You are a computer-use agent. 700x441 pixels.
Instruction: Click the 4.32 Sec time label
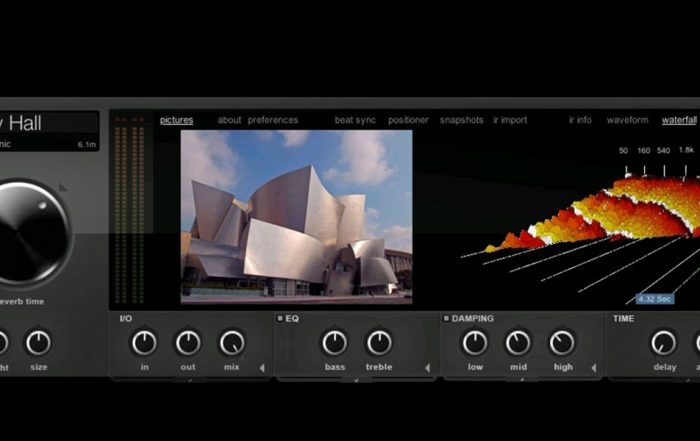655,299
